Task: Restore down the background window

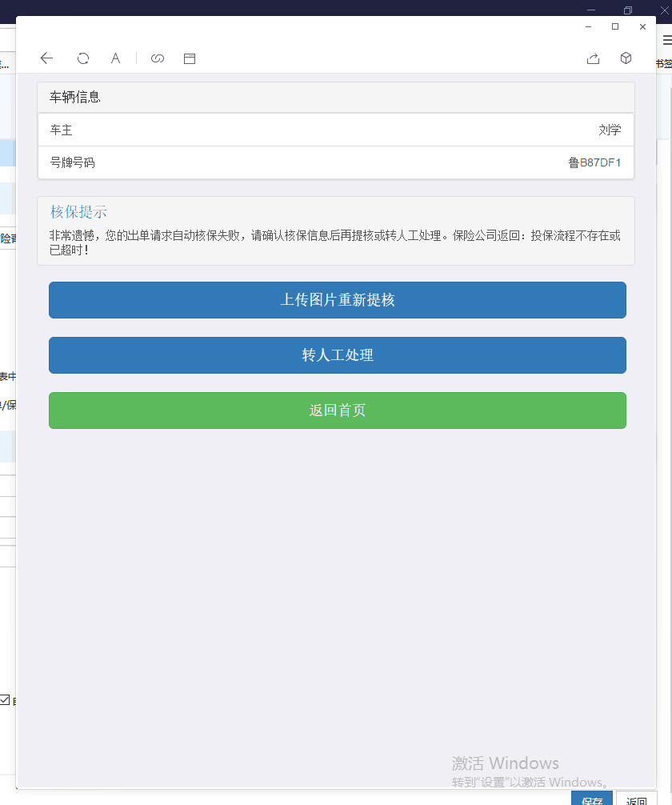Action: pyautogui.click(x=628, y=10)
